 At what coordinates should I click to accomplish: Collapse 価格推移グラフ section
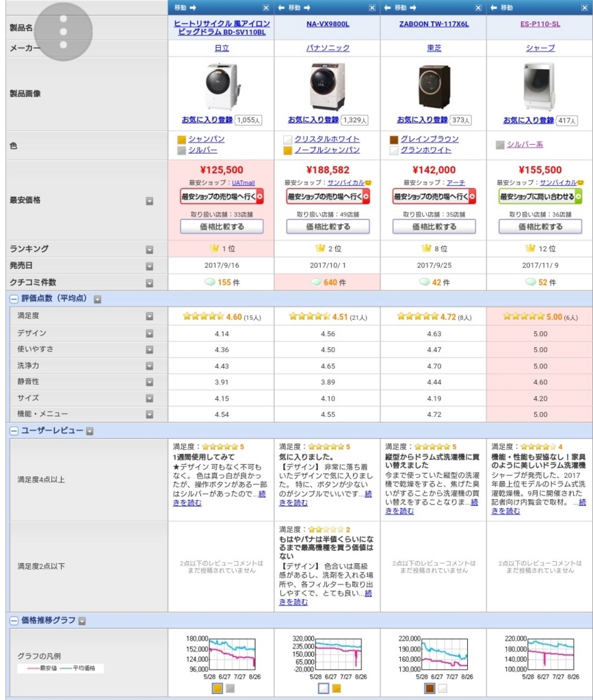[x=14, y=621]
